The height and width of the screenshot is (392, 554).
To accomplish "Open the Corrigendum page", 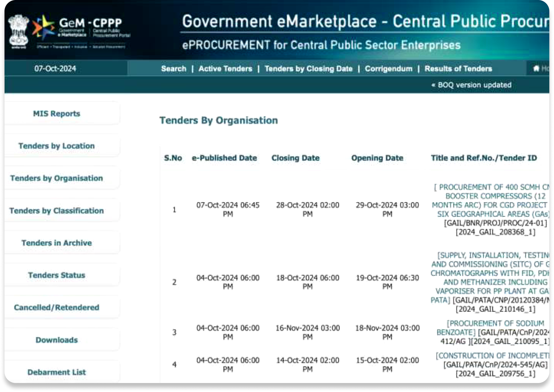I will click(x=389, y=69).
